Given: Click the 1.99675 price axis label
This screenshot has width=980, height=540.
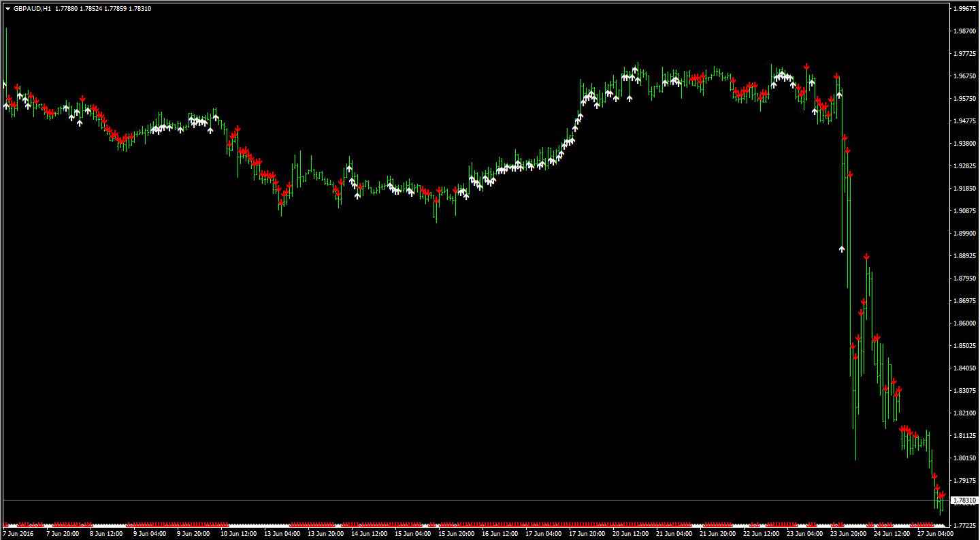Looking at the screenshot, I should [965, 9].
